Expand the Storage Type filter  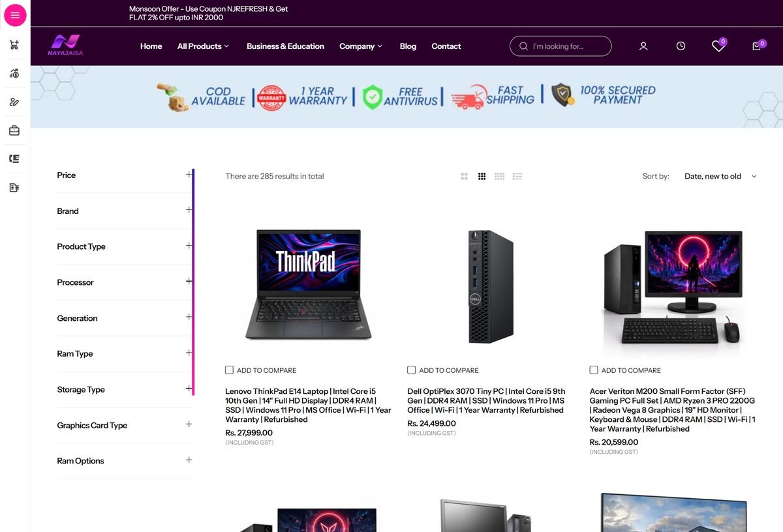pyautogui.click(x=125, y=389)
